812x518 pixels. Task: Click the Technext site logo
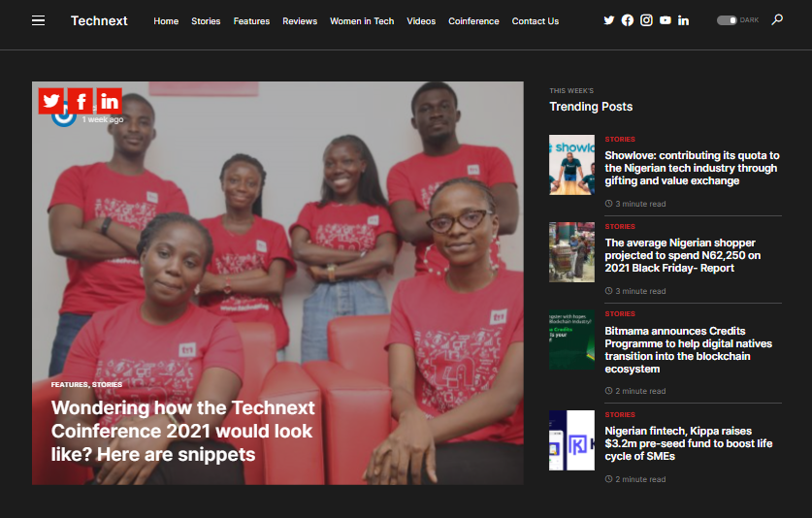(99, 20)
